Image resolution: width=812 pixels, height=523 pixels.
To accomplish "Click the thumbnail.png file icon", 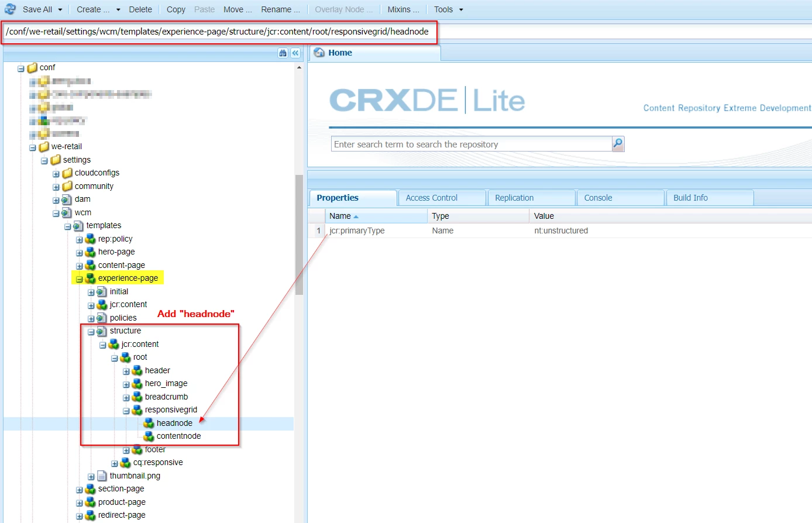I will coord(102,476).
